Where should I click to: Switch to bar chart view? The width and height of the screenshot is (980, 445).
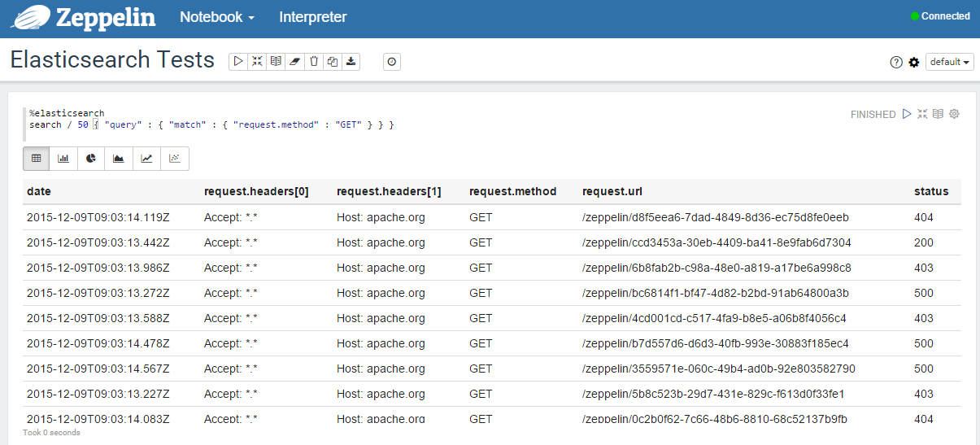tap(63, 159)
